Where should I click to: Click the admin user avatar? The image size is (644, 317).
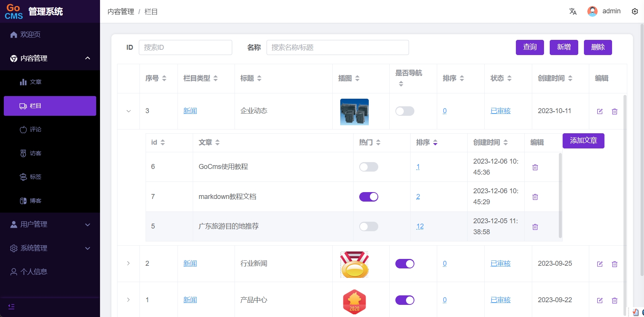click(x=592, y=11)
